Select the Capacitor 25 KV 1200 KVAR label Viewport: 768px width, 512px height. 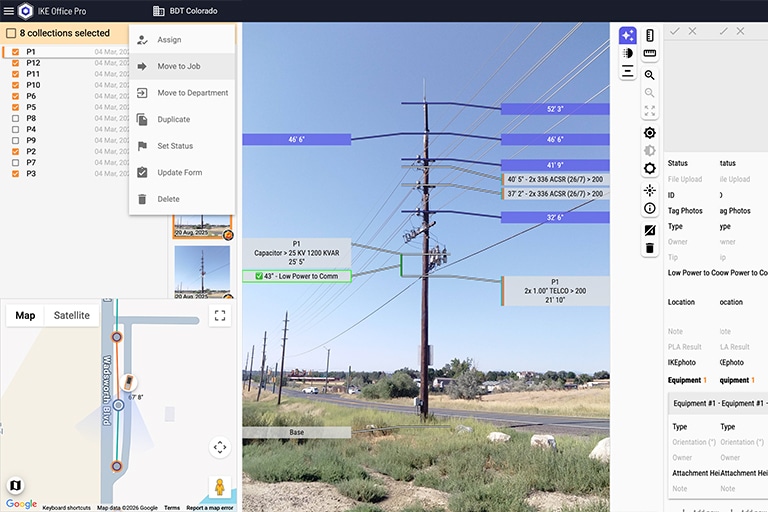pyautogui.click(x=296, y=253)
